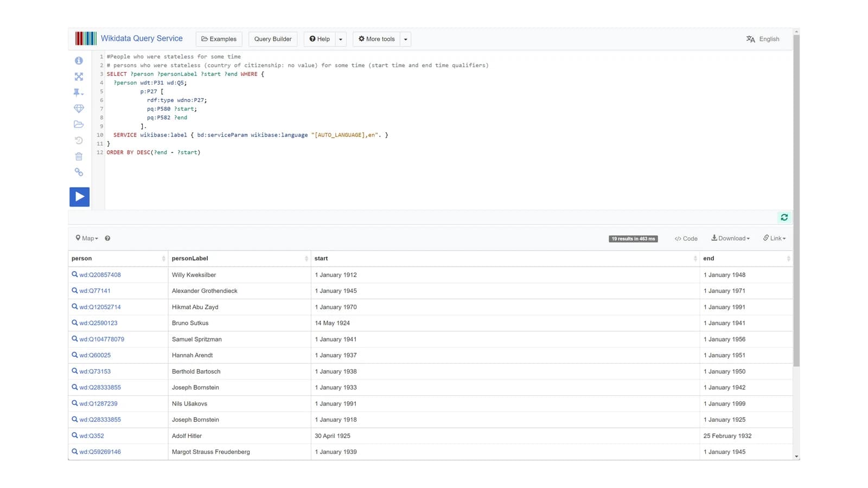Open entity link wd:Q77141
The height and width of the screenshot is (488, 868).
95,291
